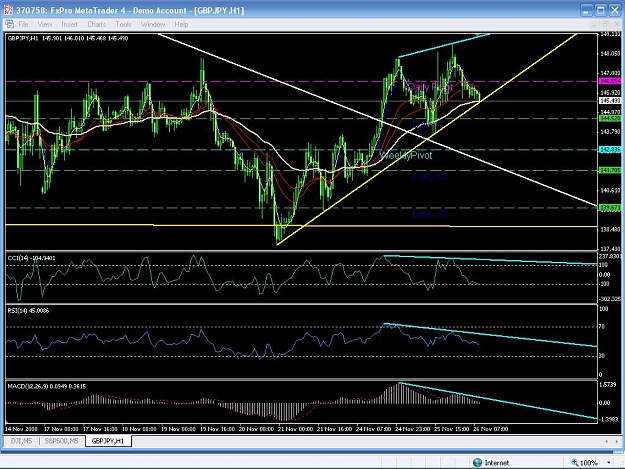Close the MetaTrader main window
Screen dimensions: 625x469
[615, 10]
